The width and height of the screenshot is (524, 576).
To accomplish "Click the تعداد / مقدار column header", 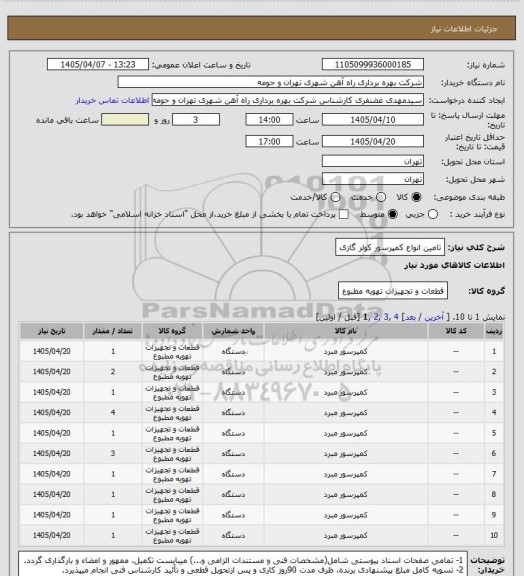I will [113, 331].
